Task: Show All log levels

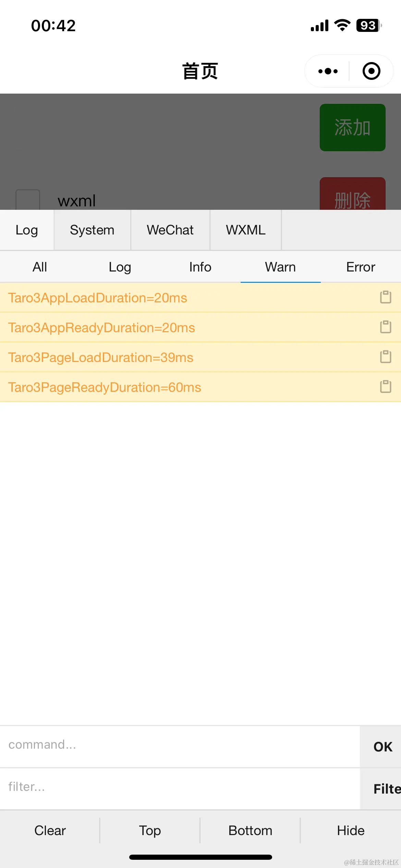Action: [x=40, y=267]
